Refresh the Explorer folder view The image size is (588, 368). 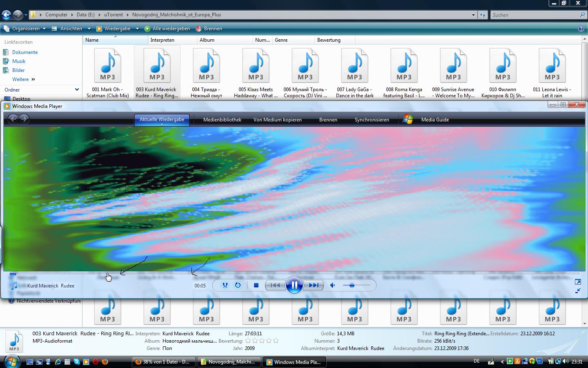tap(483, 15)
